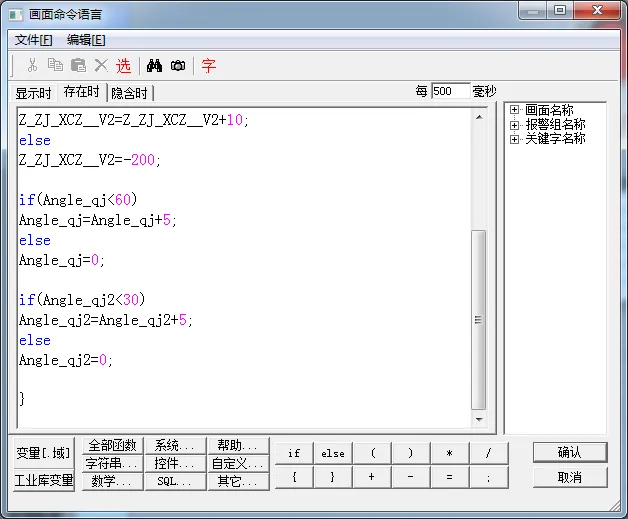
Task: Expand the 关键字名称 tree node
Action: click(x=514, y=139)
